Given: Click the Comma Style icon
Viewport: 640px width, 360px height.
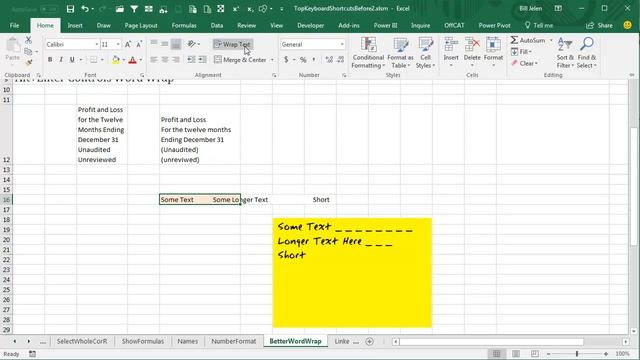Looking at the screenshot, I should click(x=314, y=60).
